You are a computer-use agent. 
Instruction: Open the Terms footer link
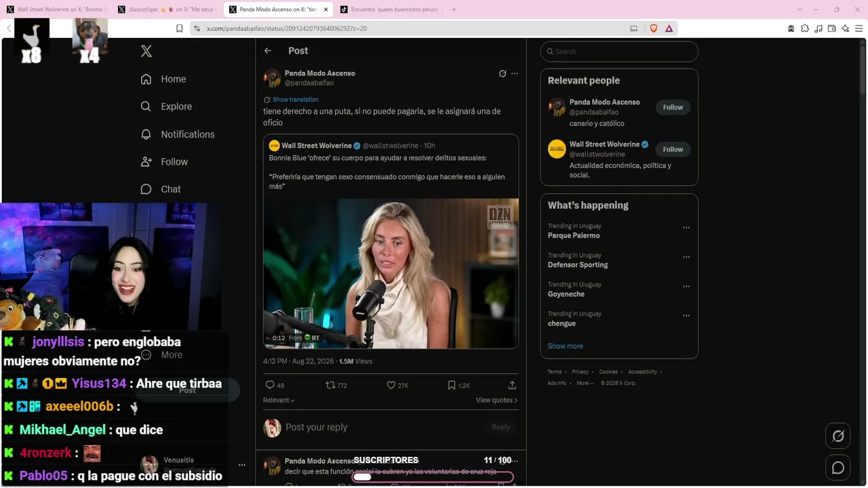pyautogui.click(x=555, y=372)
